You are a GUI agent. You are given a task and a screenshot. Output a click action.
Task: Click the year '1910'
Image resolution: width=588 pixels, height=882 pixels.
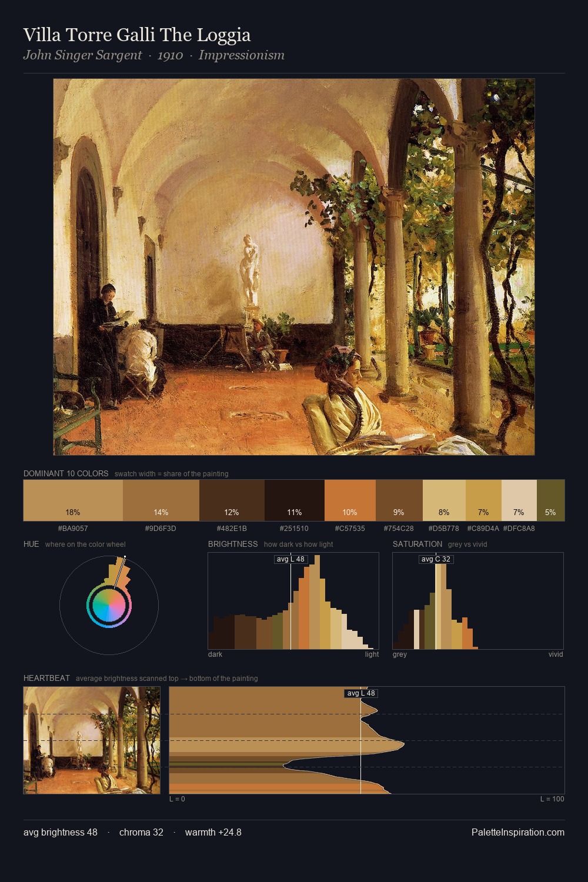171,55
